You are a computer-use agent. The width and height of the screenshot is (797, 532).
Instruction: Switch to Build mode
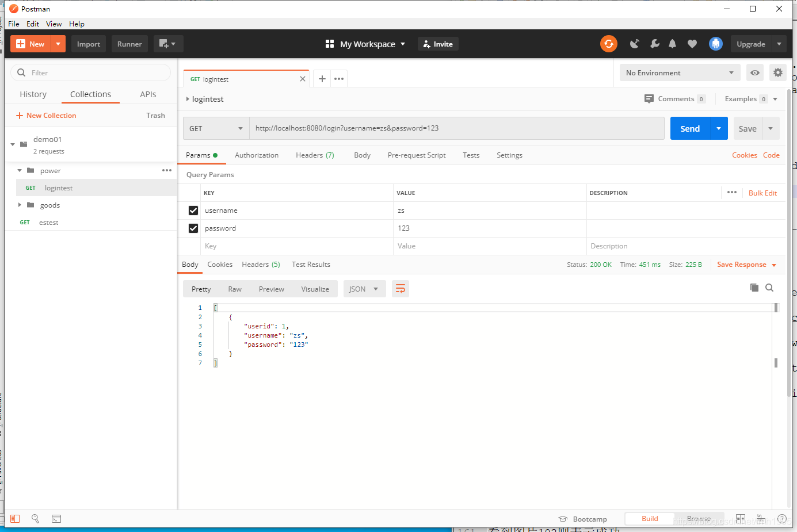(650, 519)
